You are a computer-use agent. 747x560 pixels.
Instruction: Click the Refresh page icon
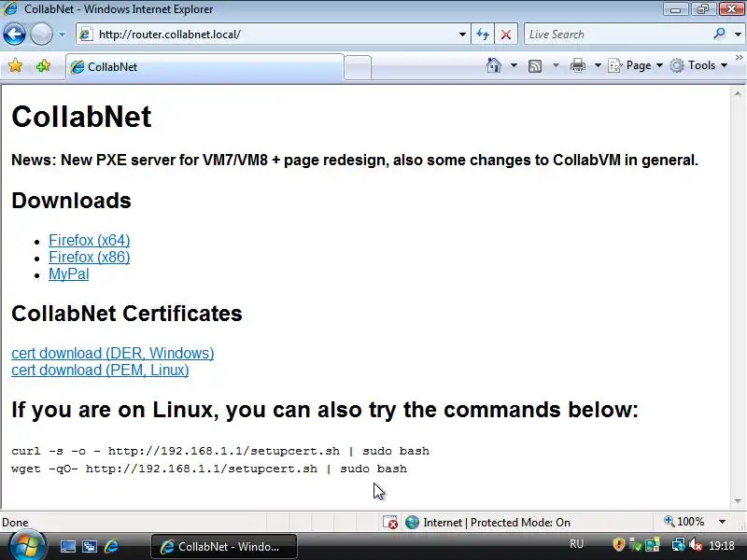pos(483,35)
